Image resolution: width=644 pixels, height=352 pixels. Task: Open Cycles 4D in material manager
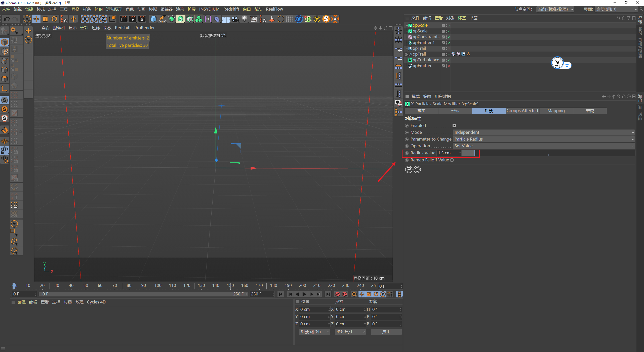pyautogui.click(x=96, y=302)
